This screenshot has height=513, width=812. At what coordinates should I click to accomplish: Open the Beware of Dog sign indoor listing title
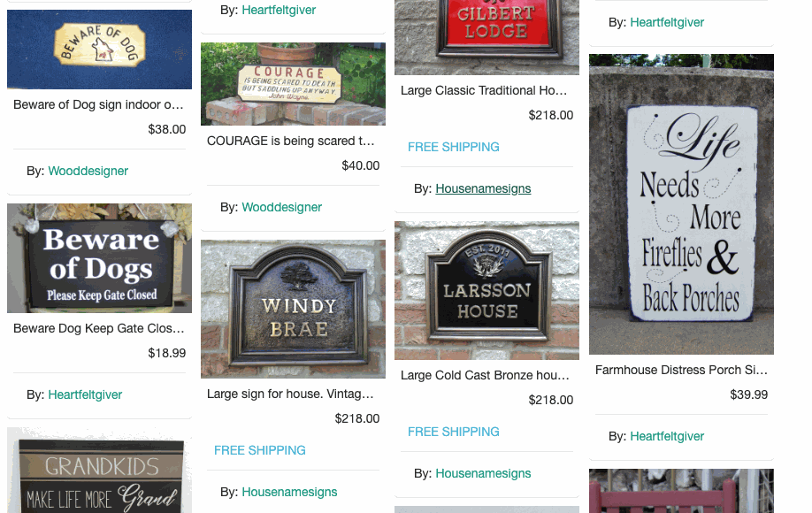click(98, 104)
